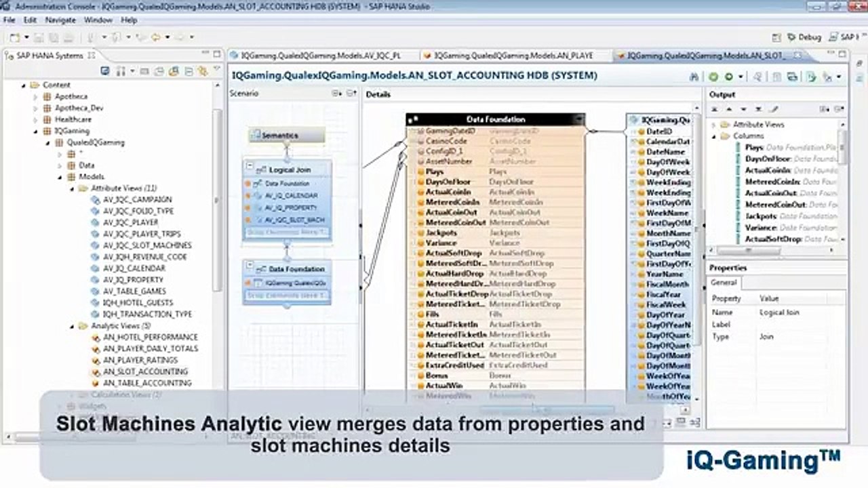Screen dimensions: 868x488
Task: Expand the Apotheca package
Action: [36, 97]
